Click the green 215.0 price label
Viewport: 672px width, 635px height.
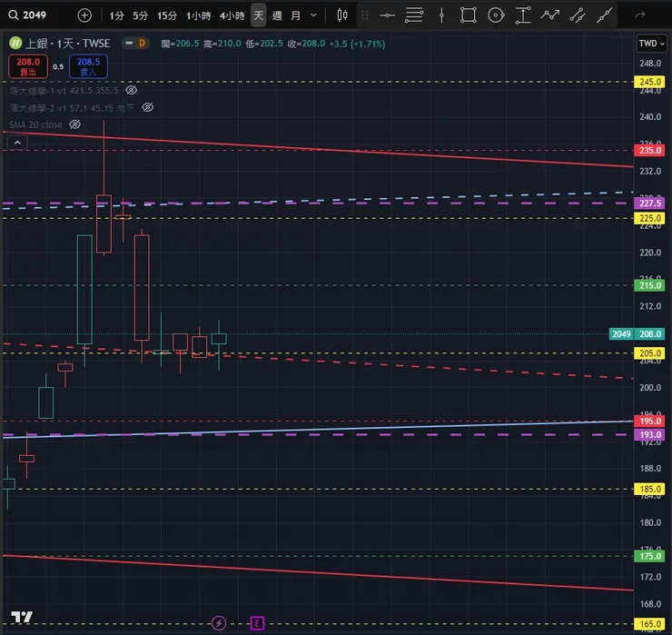(649, 285)
